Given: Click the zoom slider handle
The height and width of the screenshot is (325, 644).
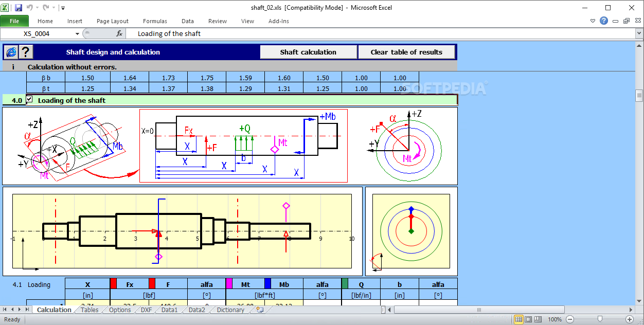Looking at the screenshot, I should tap(599, 319).
